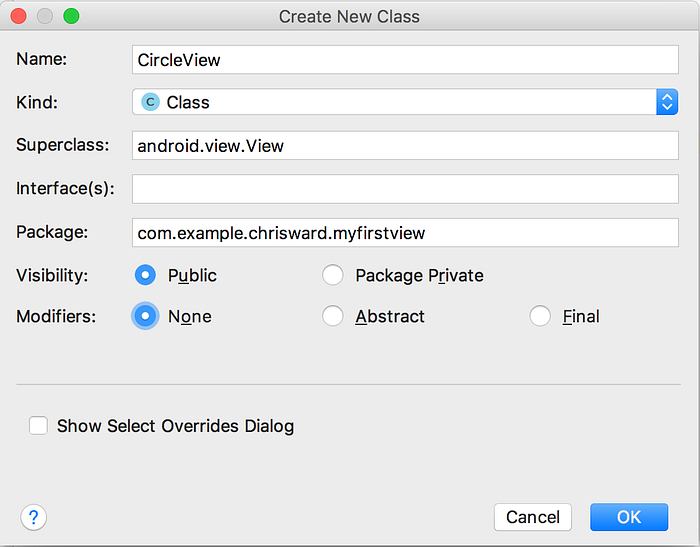700x547 pixels.
Task: Click the Create New Class title bar
Action: [x=350, y=16]
